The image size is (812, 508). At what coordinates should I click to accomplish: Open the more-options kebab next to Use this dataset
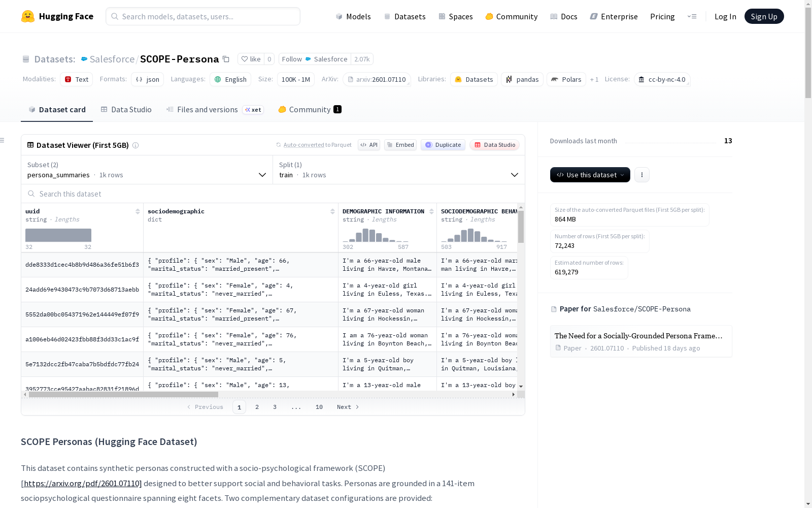(642, 175)
